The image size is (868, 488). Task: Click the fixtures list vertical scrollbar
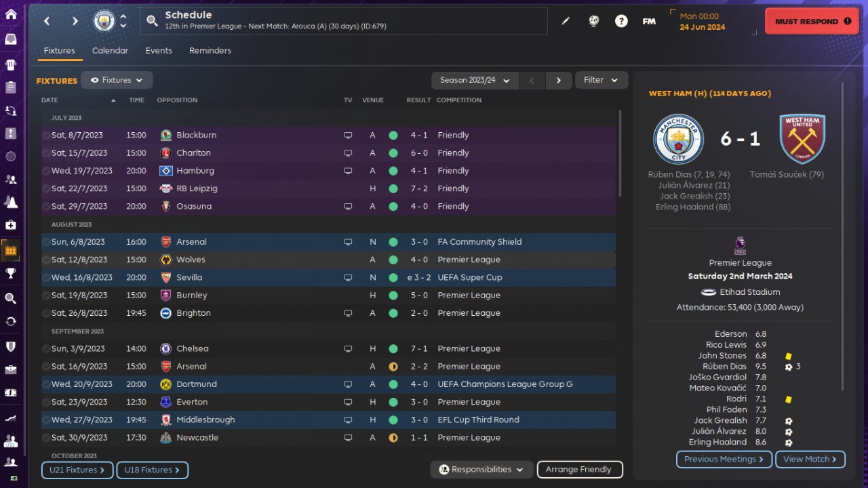tap(619, 153)
